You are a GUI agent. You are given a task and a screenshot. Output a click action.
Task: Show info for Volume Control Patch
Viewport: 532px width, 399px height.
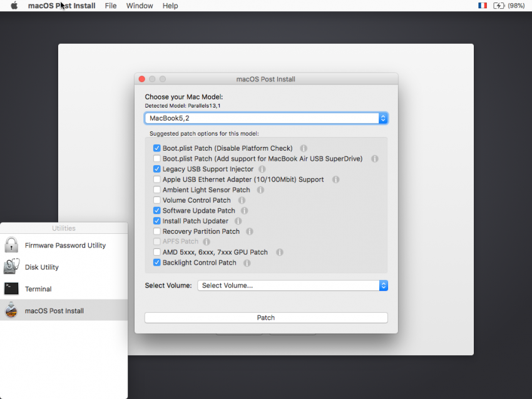coord(242,200)
